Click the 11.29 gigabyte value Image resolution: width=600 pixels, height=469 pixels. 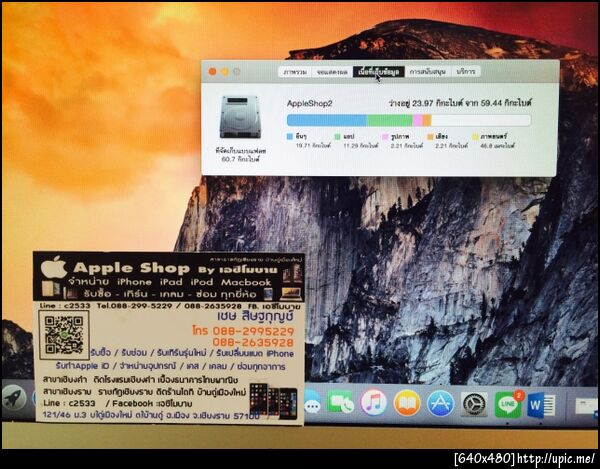click(x=360, y=146)
